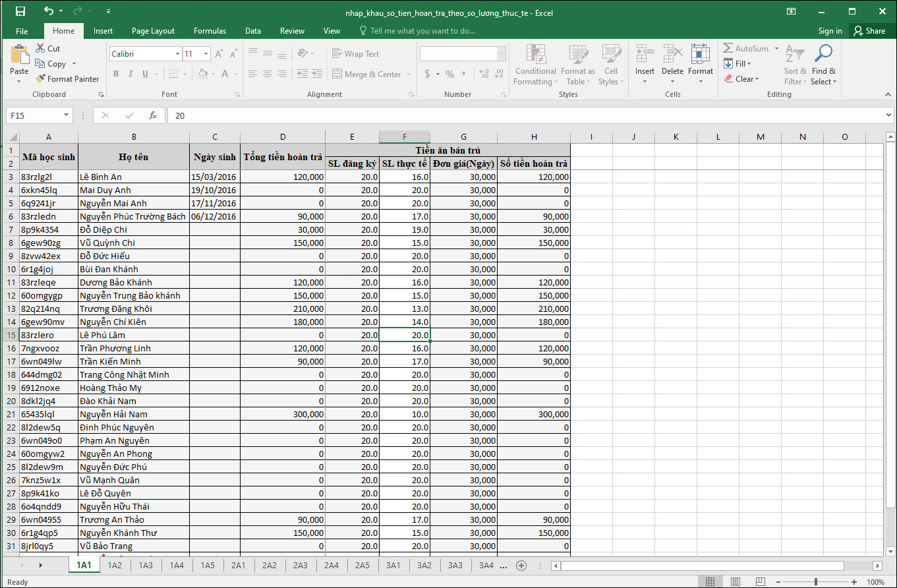Switch to sheet tab 2A1

pyautogui.click(x=238, y=566)
